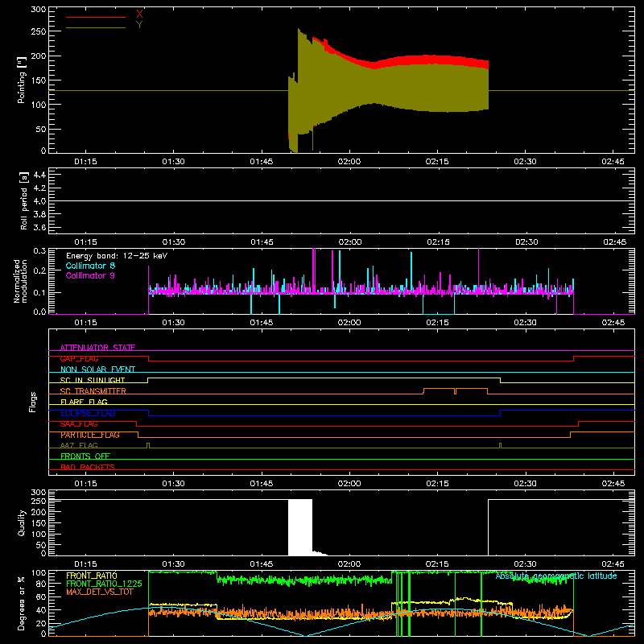Viewport: 644px width, 644px height.
Task: Click the 250 tick on Pointing axis
Action: (x=39, y=31)
